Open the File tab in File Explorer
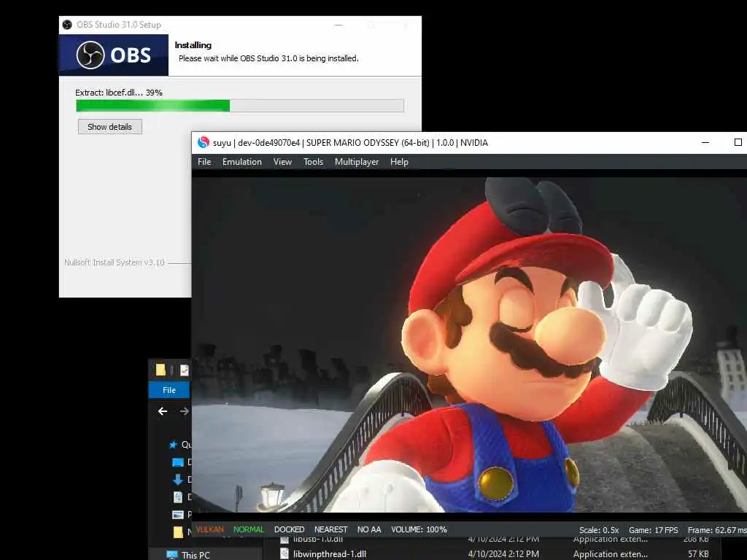Viewport: 747px width, 560px height. tap(169, 390)
